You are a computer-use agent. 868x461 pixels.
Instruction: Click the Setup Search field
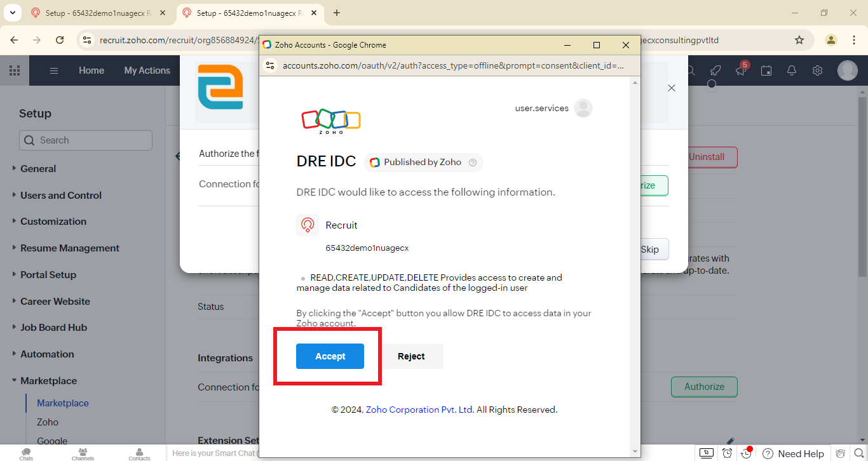(86, 140)
